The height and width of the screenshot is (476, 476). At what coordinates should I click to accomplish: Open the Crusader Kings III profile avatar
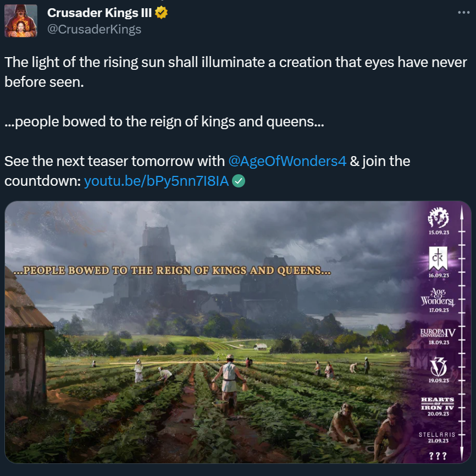(x=21, y=21)
